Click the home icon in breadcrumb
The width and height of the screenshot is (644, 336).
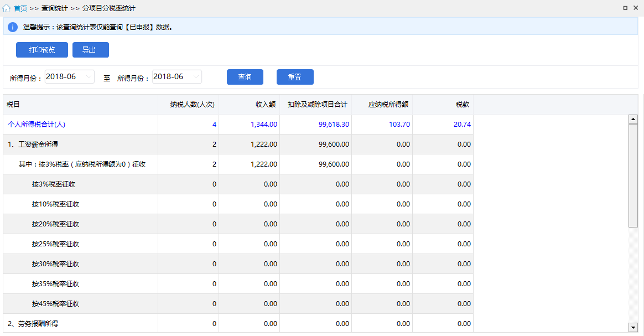(6, 8)
